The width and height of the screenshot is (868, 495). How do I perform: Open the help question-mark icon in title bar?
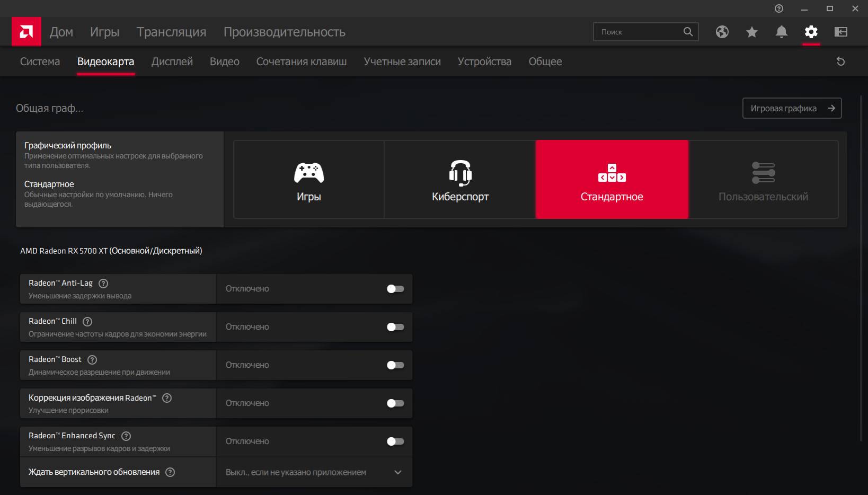(x=779, y=8)
